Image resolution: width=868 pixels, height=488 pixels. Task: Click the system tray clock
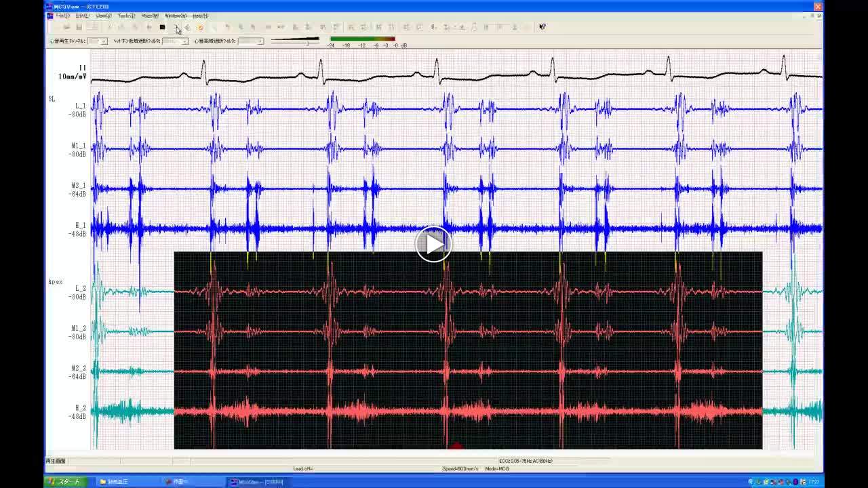pos(813,482)
